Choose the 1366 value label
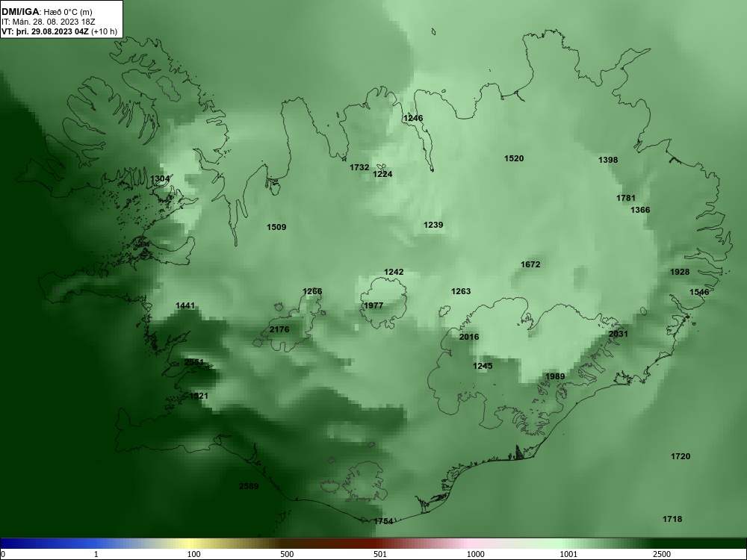This screenshot has height=560, width=747. 640,210
